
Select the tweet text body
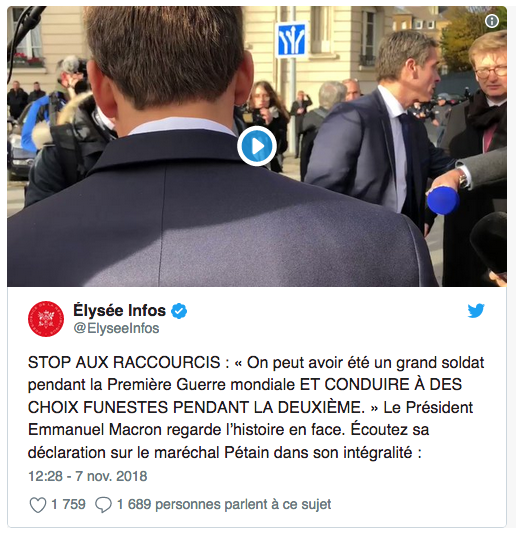click(256, 407)
